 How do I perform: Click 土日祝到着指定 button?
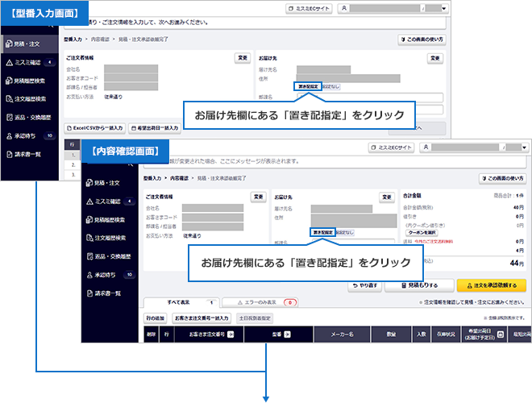(255, 318)
